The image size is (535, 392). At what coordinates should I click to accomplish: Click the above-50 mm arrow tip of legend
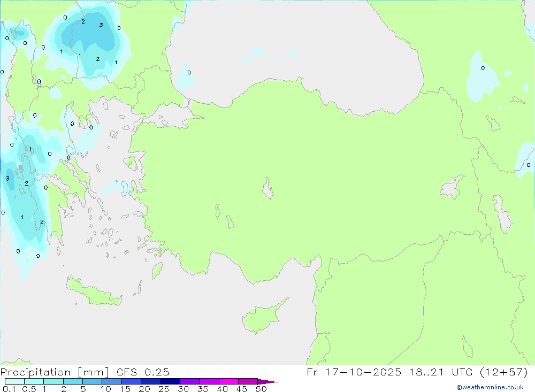(x=267, y=381)
